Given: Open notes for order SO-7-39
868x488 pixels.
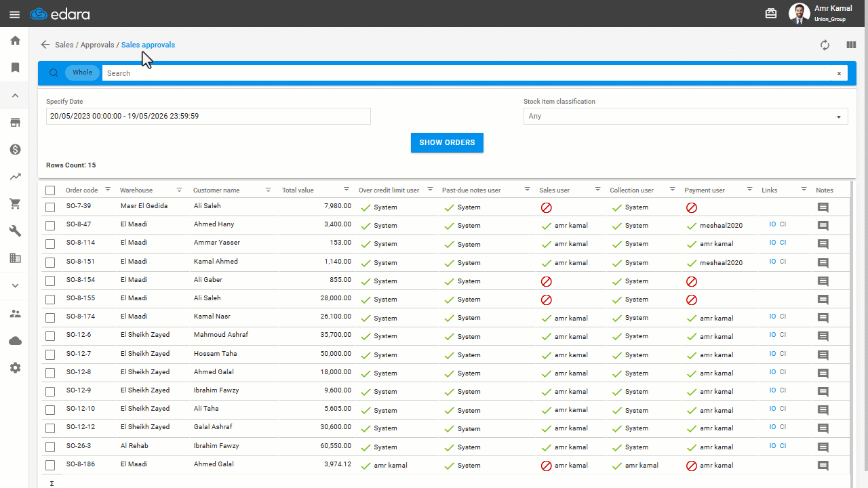Looking at the screenshot, I should point(823,207).
